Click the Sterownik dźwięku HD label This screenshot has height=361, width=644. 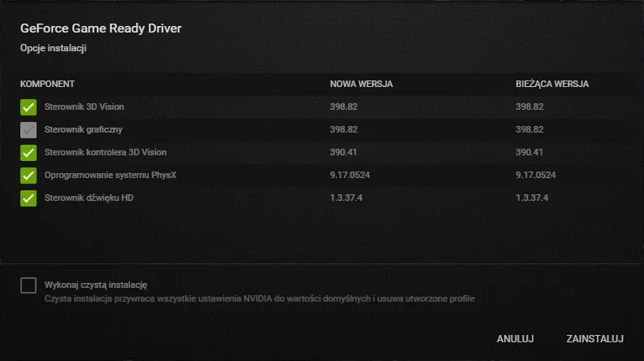tap(89, 198)
